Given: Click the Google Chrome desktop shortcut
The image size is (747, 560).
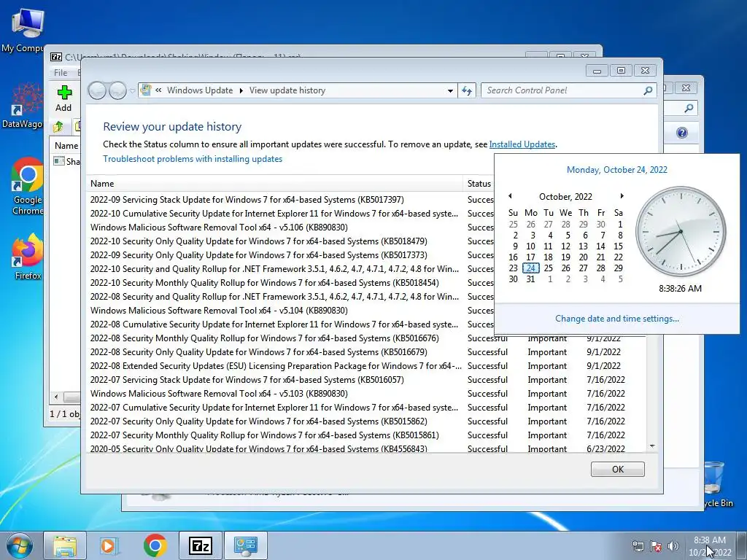Looking at the screenshot, I should point(27,186).
